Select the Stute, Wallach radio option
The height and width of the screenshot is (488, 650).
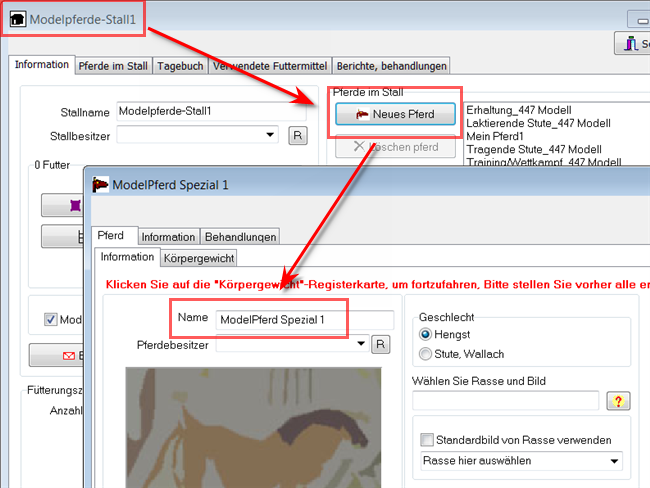pos(425,354)
